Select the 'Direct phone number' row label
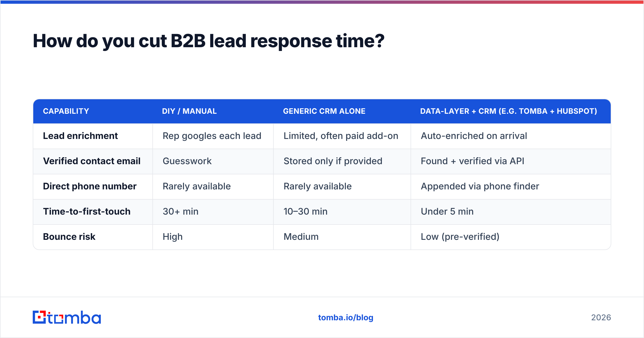This screenshot has width=644, height=338. point(90,186)
